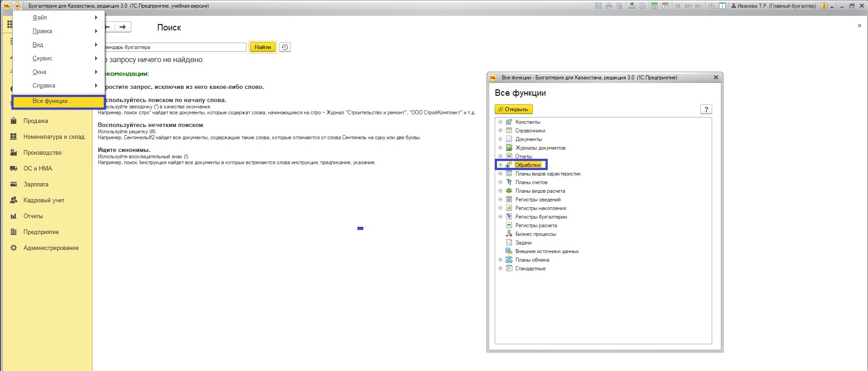
Task: Click the Get Link icon with green arrow
Action: point(632,6)
